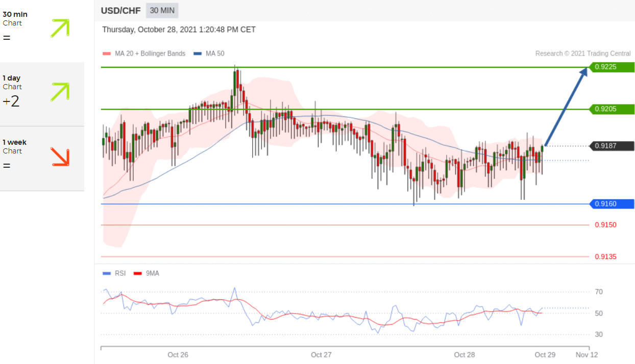The image size is (635, 364).
Task: Click the RSI 70 level label
Action: [x=599, y=292]
